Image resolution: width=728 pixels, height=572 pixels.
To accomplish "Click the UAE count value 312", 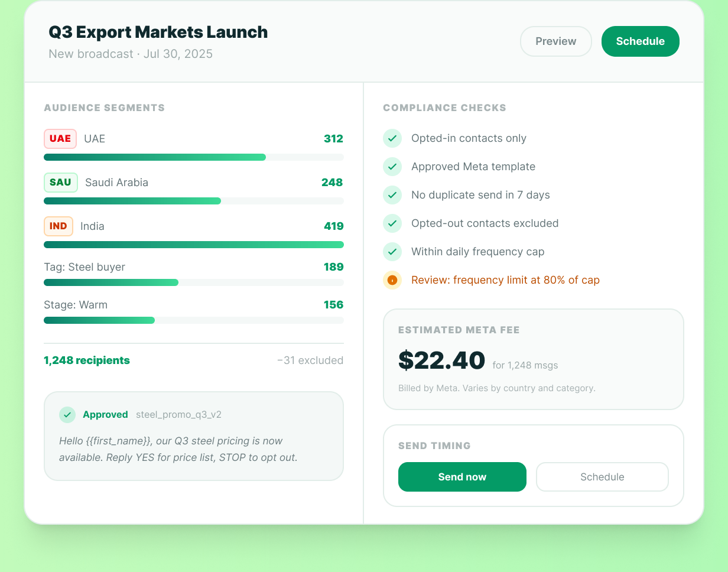I will click(333, 139).
